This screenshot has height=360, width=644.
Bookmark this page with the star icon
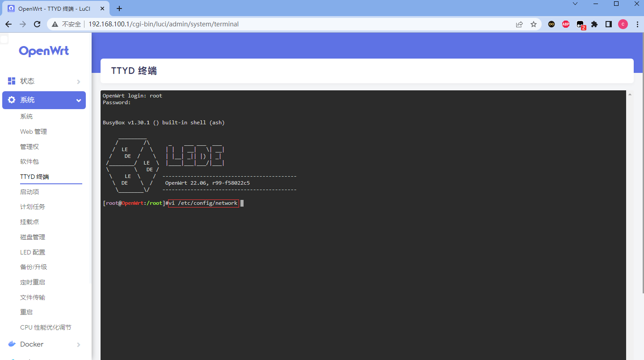pos(534,24)
